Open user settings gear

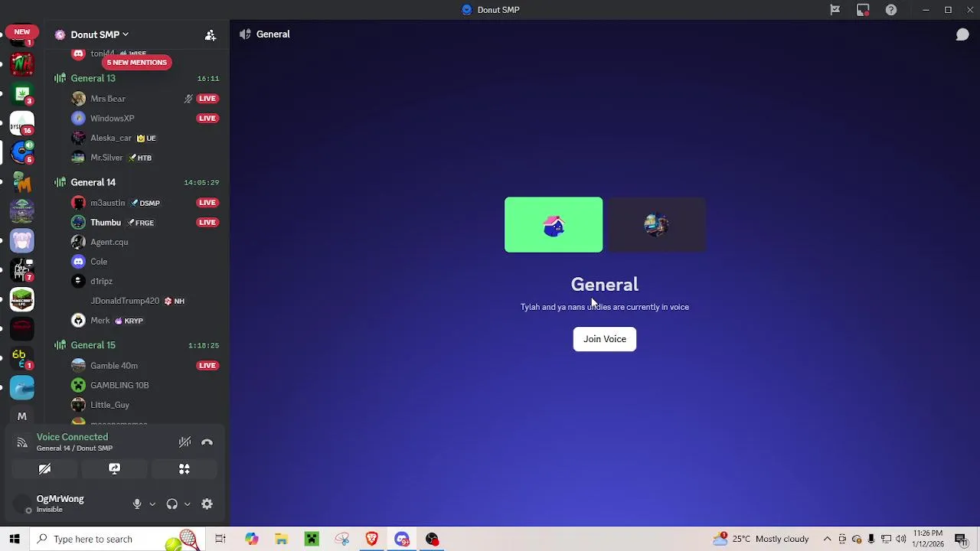coord(207,504)
